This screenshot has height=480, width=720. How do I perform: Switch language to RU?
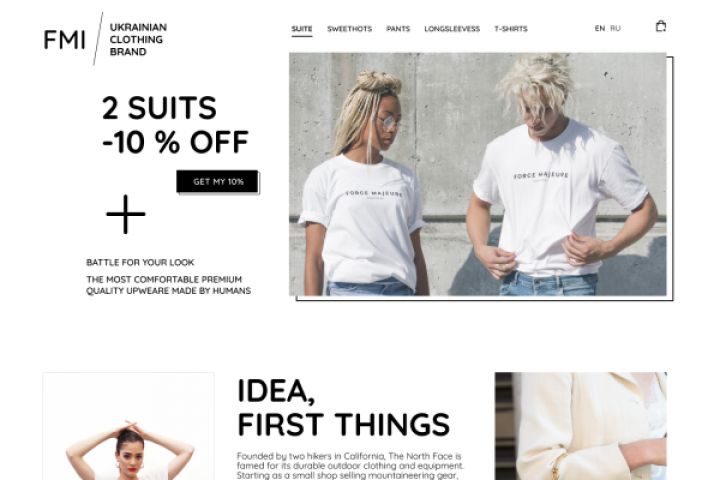(615, 28)
